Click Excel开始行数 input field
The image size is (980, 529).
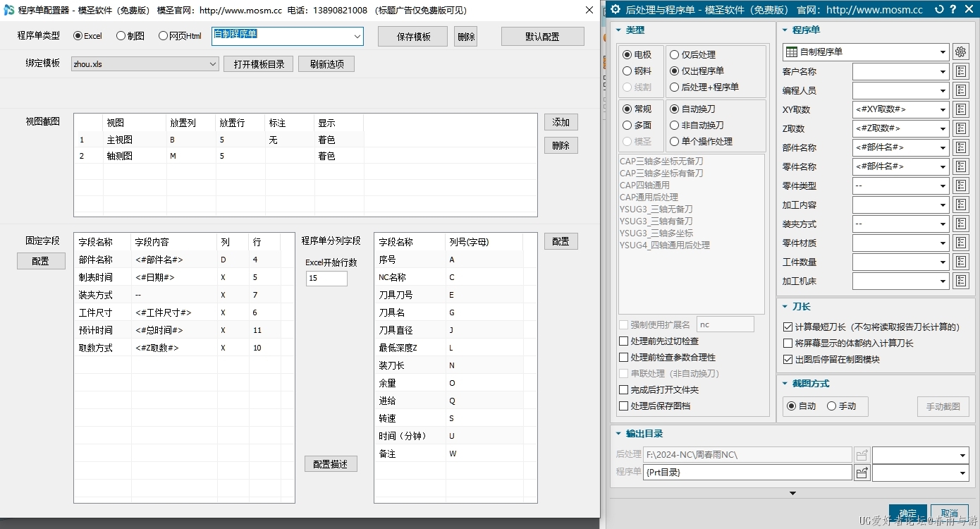(326, 279)
